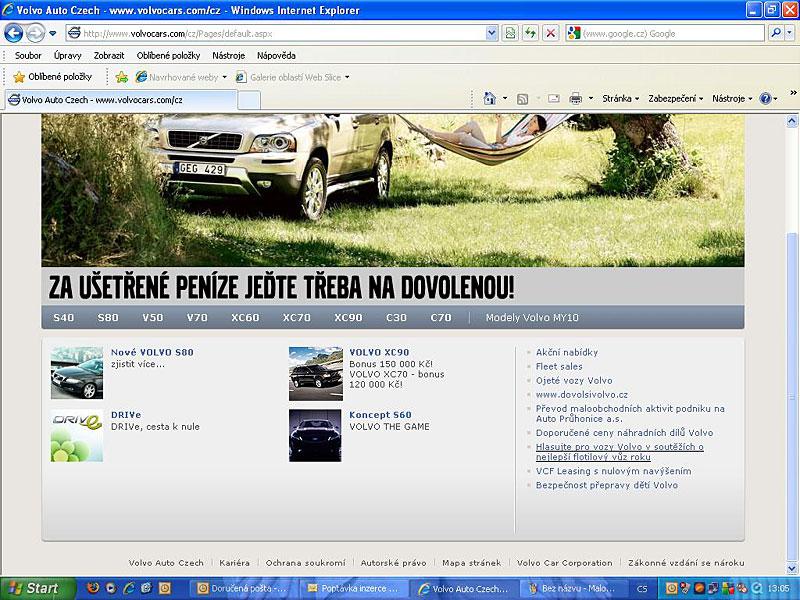Viewport: 800px width, 600px height.
Task: Open the Akční nabídky link
Action: click(567, 353)
